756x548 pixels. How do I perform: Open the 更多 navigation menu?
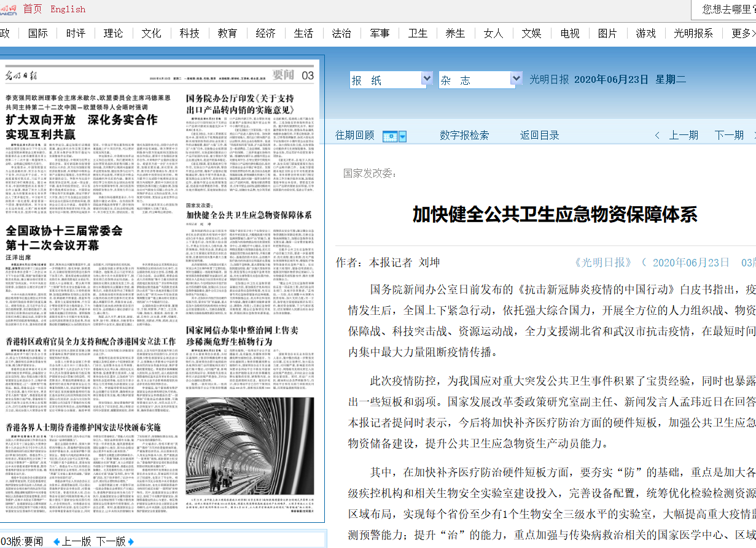tap(743, 33)
